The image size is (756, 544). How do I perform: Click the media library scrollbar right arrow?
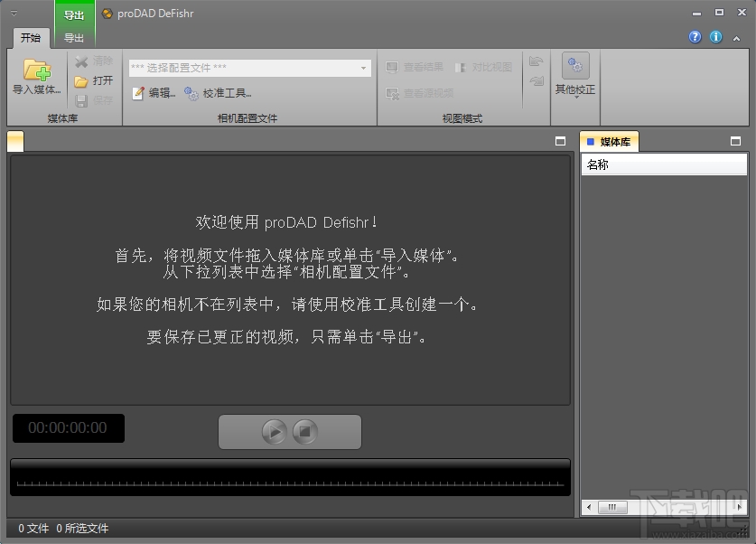click(740, 507)
